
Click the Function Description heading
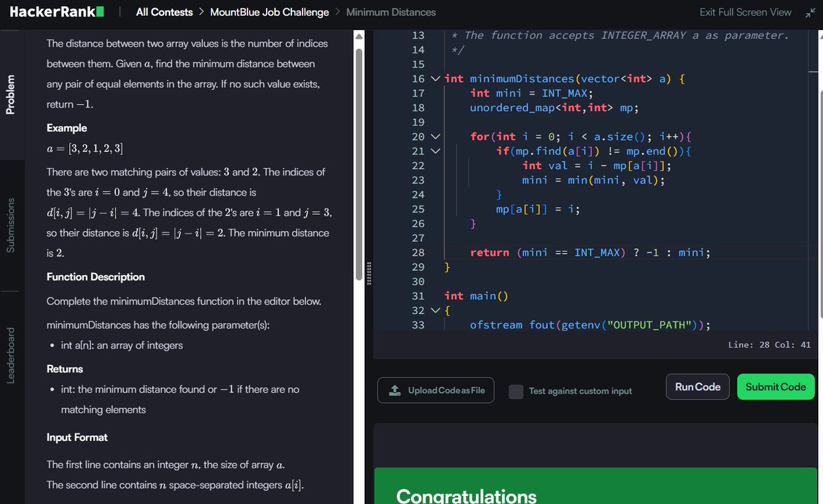(x=95, y=277)
